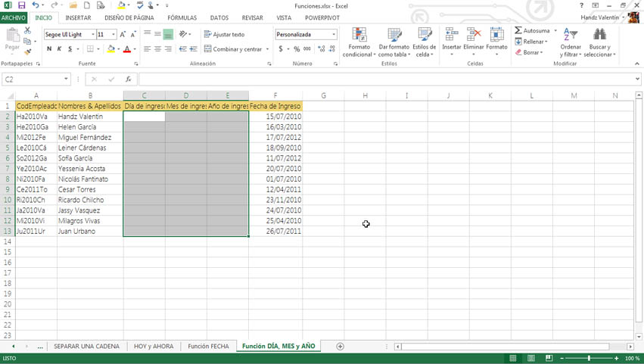Click the Format Painter brush icon
Image resolution: width=644 pixels, height=364 pixels.
click(x=28, y=51)
